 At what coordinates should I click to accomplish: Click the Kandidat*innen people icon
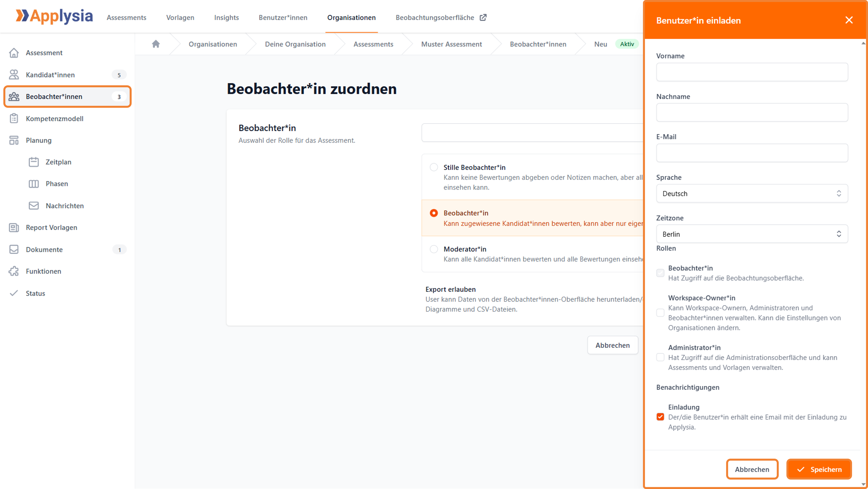[14, 75]
